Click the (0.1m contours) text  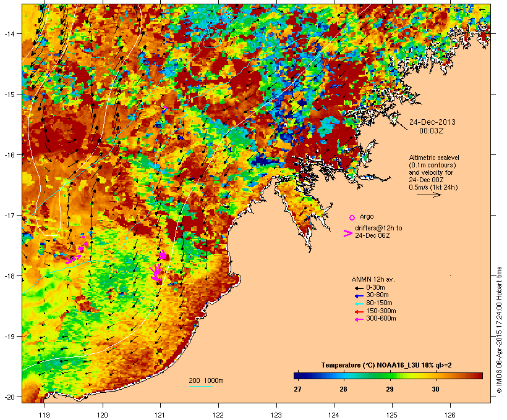click(x=432, y=165)
